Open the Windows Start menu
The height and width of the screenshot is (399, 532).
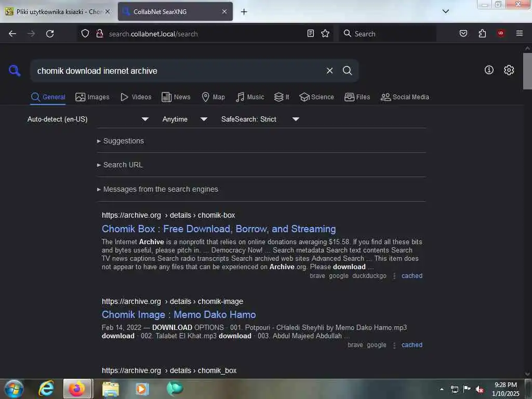14,389
